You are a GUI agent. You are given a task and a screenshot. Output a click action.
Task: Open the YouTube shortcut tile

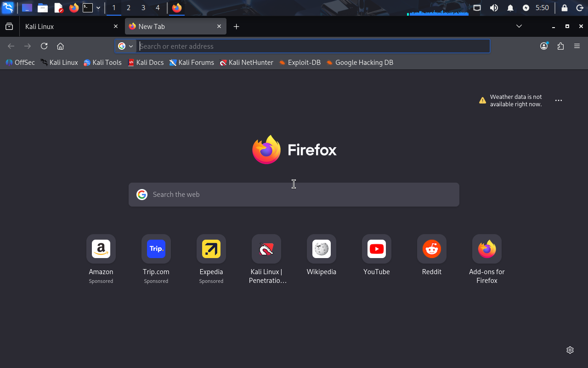click(376, 249)
